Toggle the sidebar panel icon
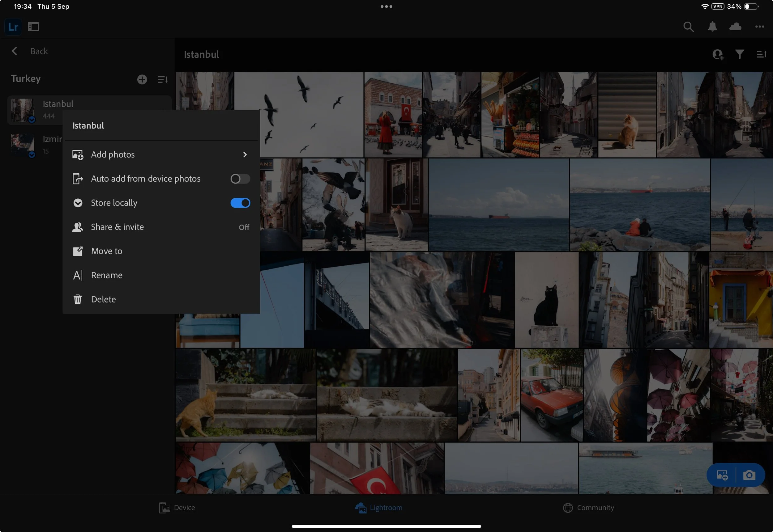The image size is (773, 532). 33,27
